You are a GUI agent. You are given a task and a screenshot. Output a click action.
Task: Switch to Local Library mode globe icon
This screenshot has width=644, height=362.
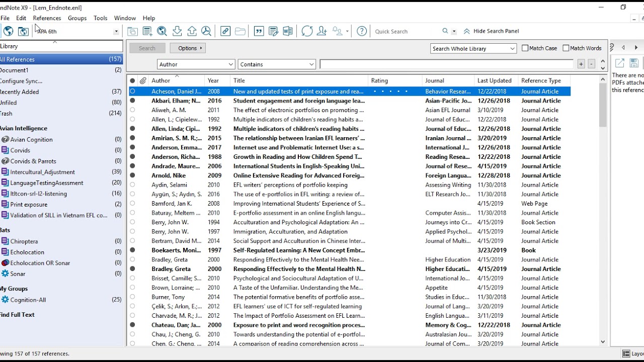[x=8, y=31]
